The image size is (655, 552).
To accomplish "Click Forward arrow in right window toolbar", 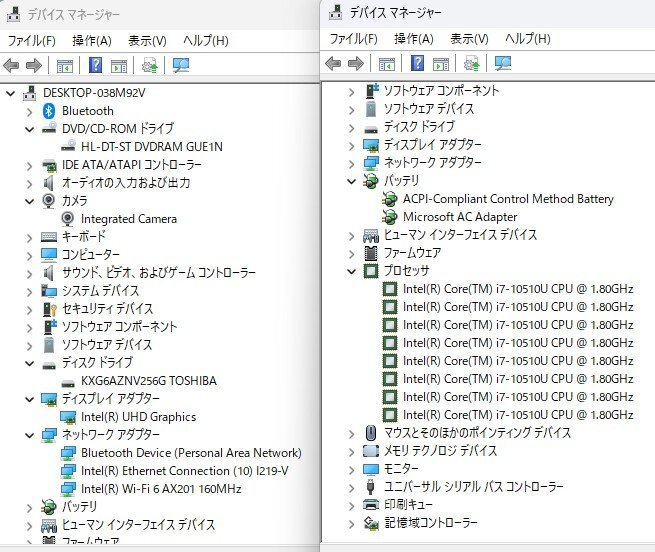I will click(356, 64).
